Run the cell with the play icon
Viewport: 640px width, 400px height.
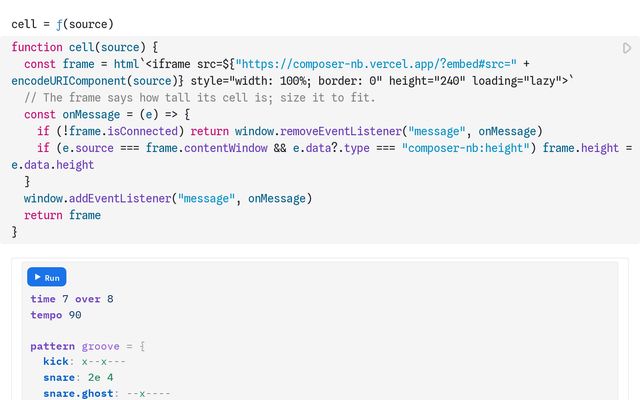[x=627, y=48]
